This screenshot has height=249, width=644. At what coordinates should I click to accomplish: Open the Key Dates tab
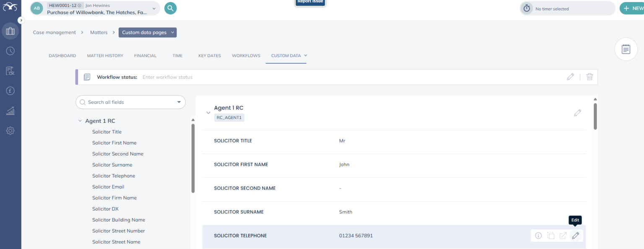click(210, 55)
